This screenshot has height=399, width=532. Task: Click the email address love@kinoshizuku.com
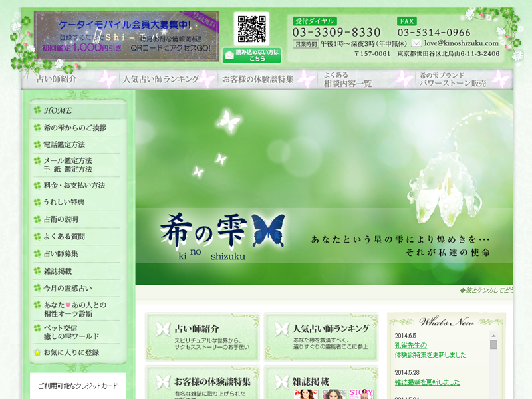(462, 43)
